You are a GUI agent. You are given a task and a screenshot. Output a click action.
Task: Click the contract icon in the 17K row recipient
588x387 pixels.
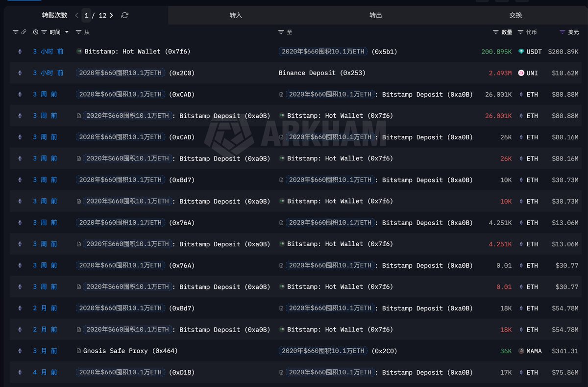tap(281, 372)
